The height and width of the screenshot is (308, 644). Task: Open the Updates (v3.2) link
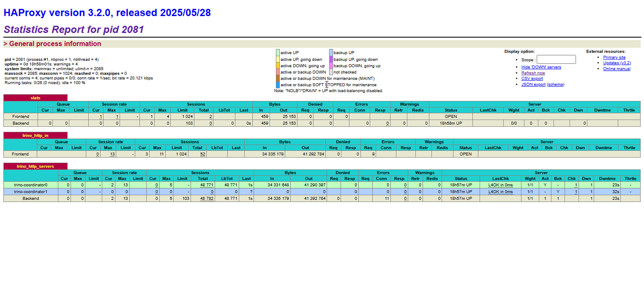(616, 63)
